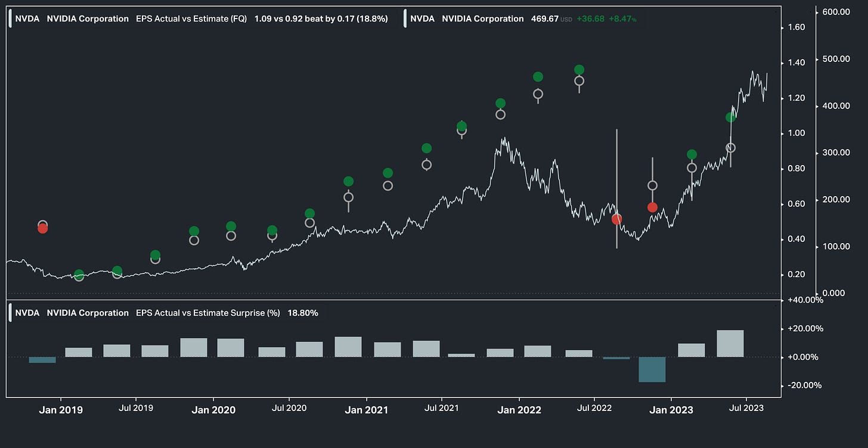Image resolution: width=868 pixels, height=448 pixels.
Task: Click NVDA ticker in the Surprise (%) legend
Action: coord(27,313)
